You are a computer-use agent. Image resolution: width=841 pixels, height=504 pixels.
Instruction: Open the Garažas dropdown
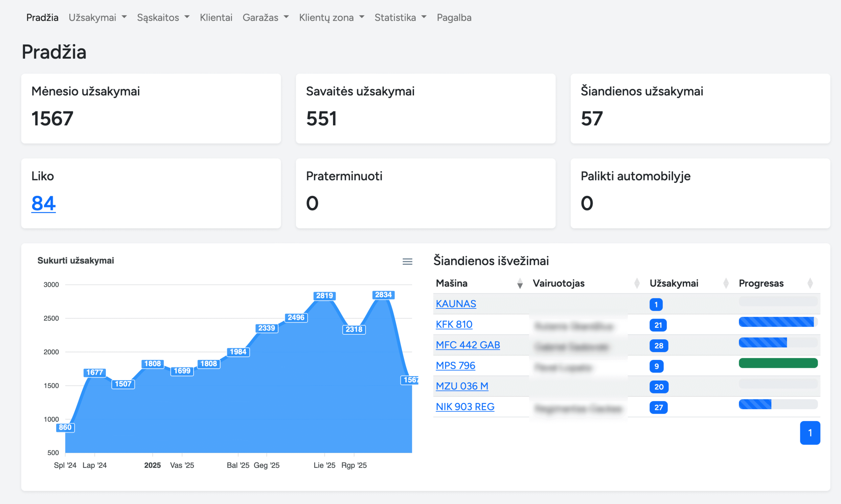coord(265,17)
